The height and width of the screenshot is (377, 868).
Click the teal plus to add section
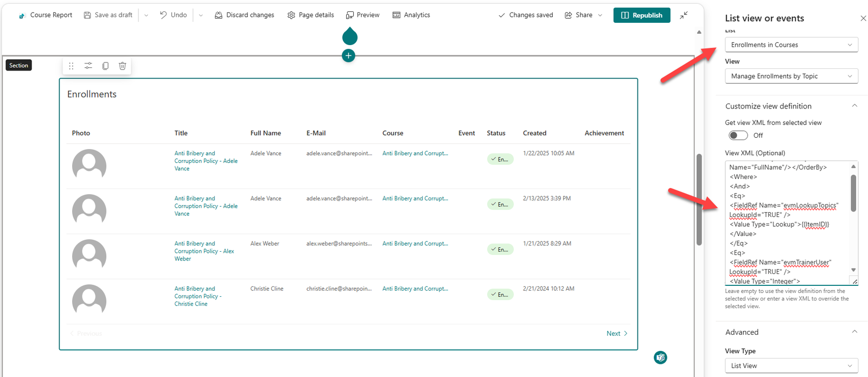pos(349,55)
